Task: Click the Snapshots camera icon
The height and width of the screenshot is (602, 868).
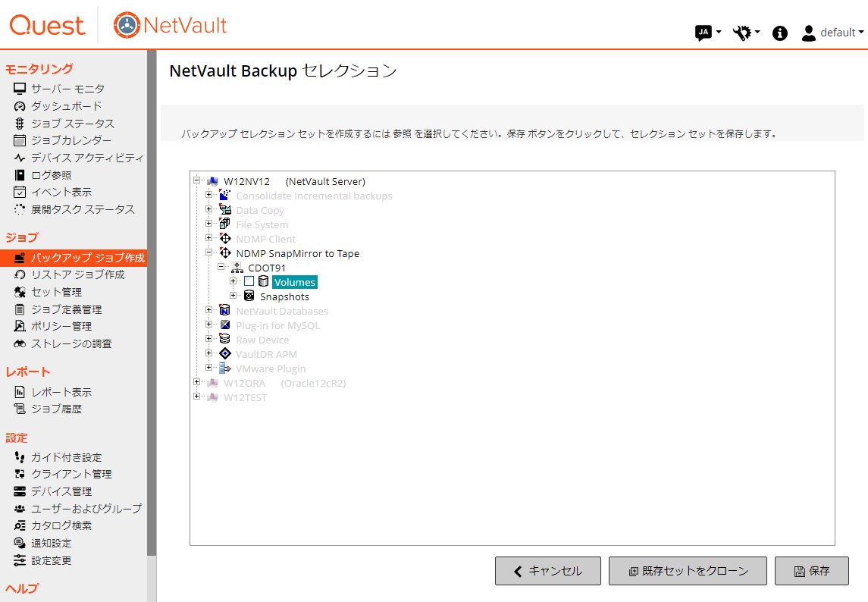Action: (x=249, y=296)
